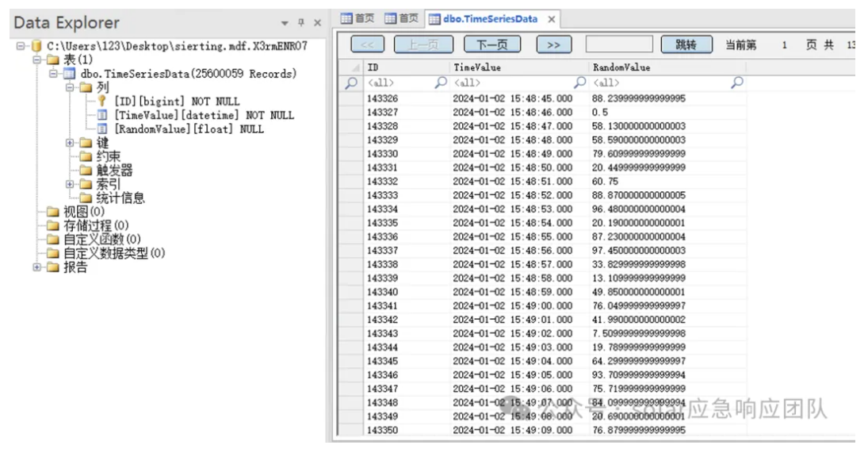Click the magnifier icon in the filter row's left margin
The image size is (868, 449).
point(350,83)
